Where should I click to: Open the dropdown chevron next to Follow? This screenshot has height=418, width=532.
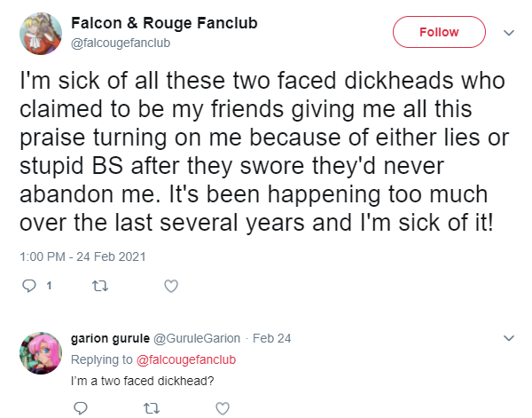click(509, 33)
